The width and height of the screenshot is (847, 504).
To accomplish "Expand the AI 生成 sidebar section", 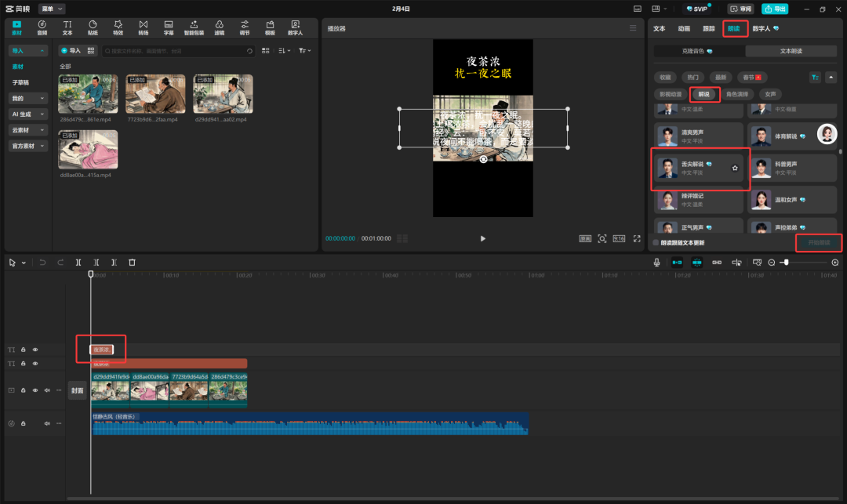I will tap(28, 114).
